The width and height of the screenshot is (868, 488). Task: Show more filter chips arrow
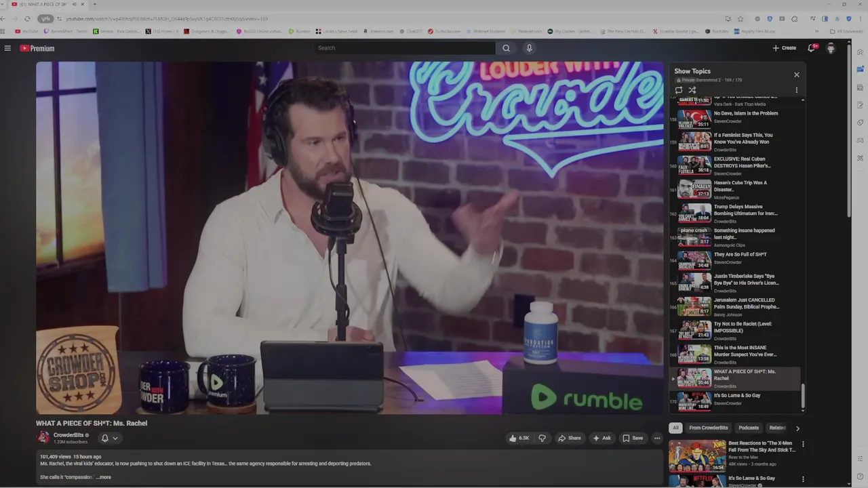click(797, 428)
